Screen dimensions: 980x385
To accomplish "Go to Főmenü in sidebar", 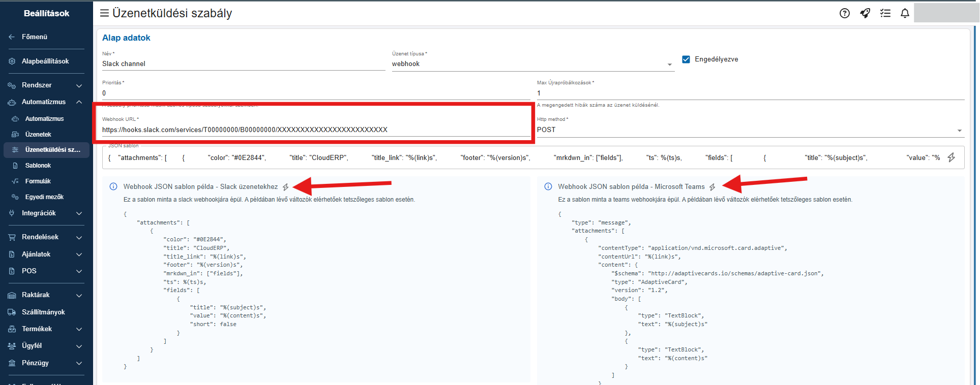I will [x=35, y=37].
